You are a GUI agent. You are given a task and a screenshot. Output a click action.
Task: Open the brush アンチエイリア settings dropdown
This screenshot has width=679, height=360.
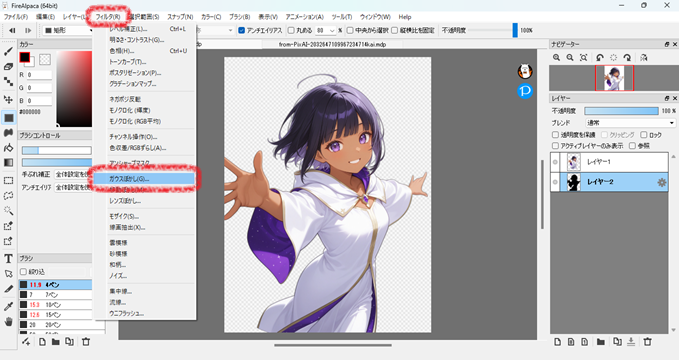(x=73, y=187)
